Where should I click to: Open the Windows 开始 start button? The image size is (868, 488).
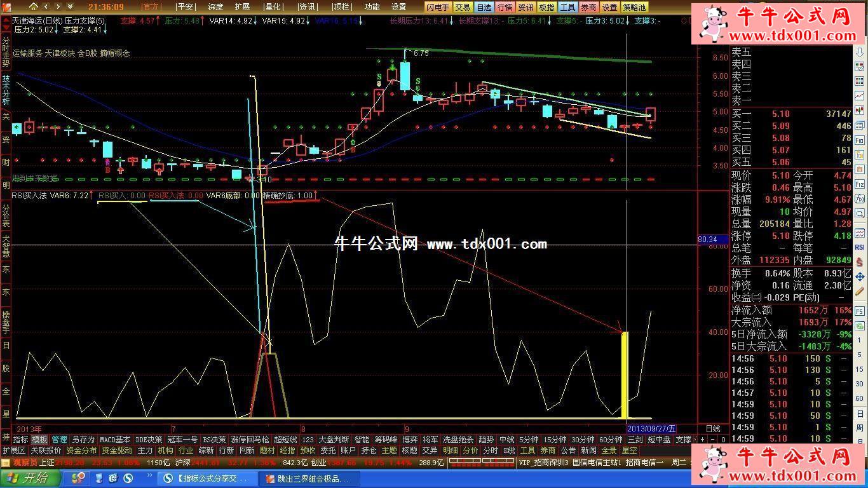(27, 478)
